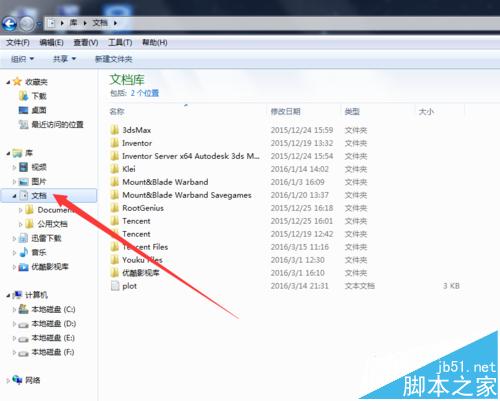Select the 3dsMax folder icon
This screenshot has width=500, height=401.
(115, 130)
